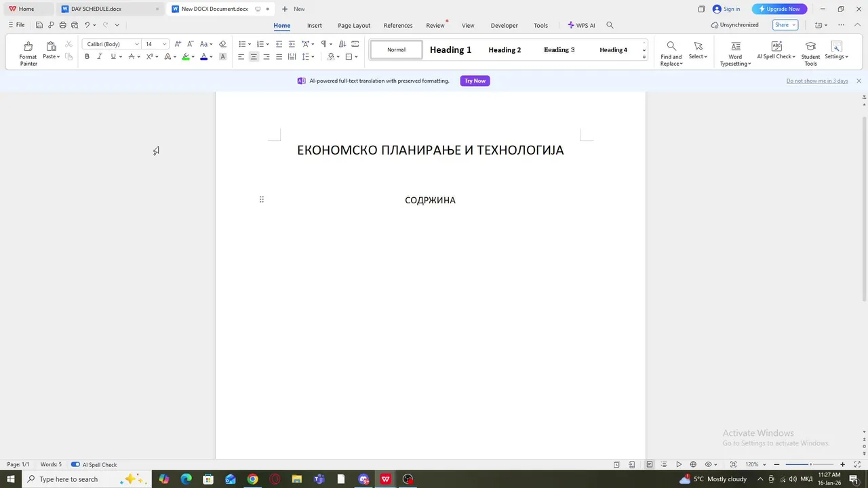Viewport: 868px width, 488px height.
Task: Align text to the right
Action: point(266,57)
